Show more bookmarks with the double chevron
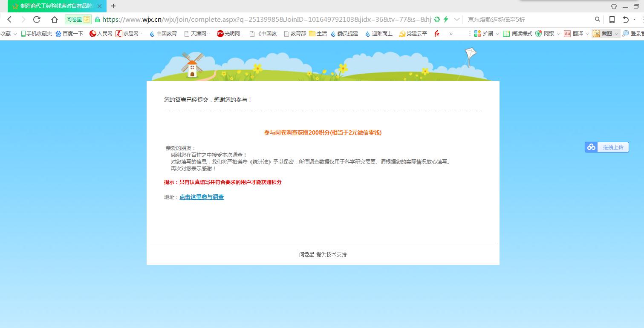The image size is (644, 328). click(x=451, y=34)
